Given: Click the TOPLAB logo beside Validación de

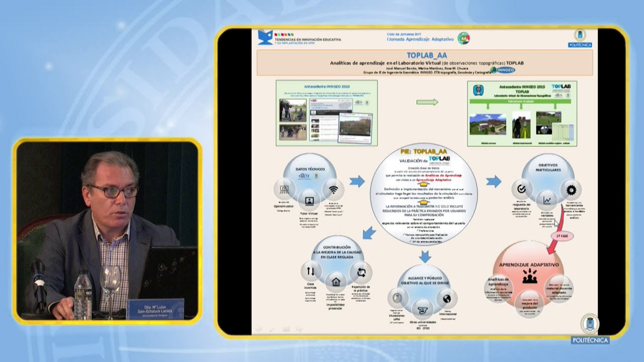Looking at the screenshot, I should (439, 160).
